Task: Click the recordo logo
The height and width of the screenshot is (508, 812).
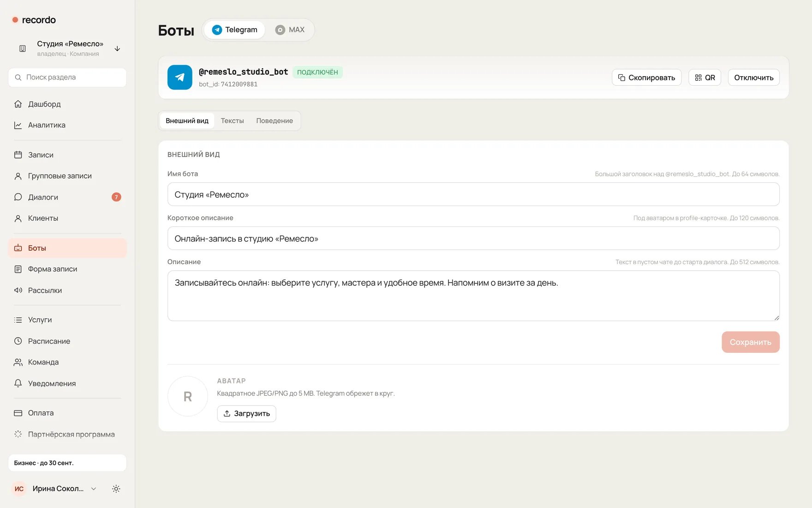Action: (34, 20)
